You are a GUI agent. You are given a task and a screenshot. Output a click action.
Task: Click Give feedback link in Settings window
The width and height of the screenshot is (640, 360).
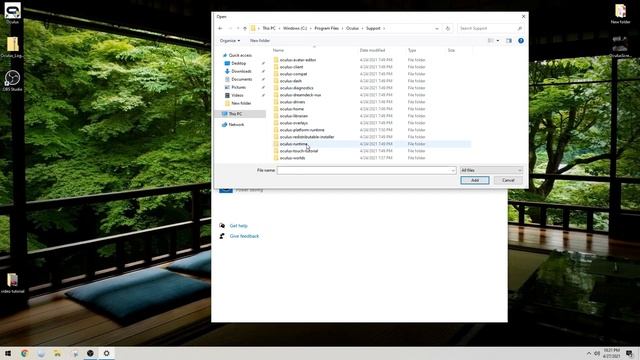pos(244,236)
